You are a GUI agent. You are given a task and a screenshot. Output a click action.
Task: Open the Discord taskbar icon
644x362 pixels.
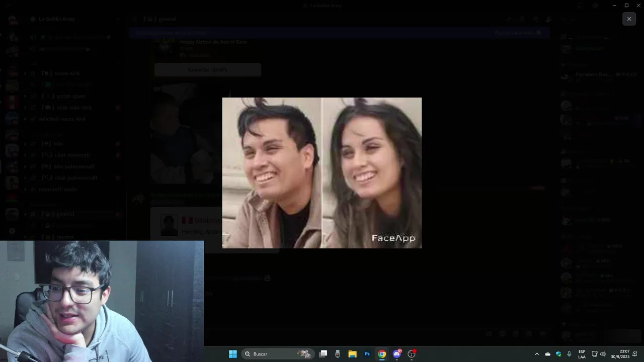[397, 354]
